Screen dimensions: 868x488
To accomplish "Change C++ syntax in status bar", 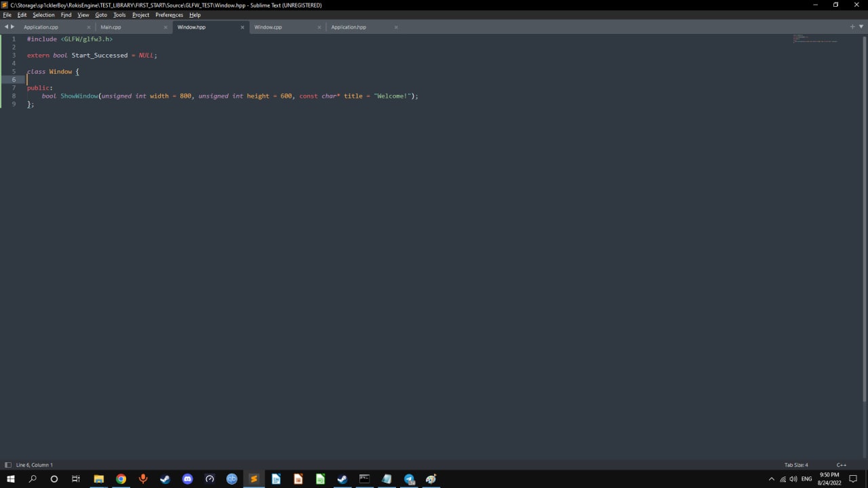I will pyautogui.click(x=842, y=465).
